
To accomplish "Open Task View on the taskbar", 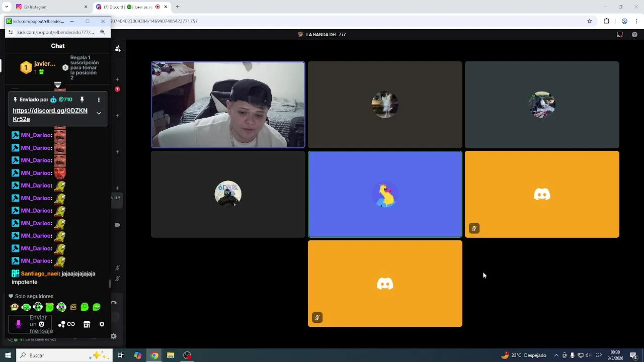I will coord(121,355).
